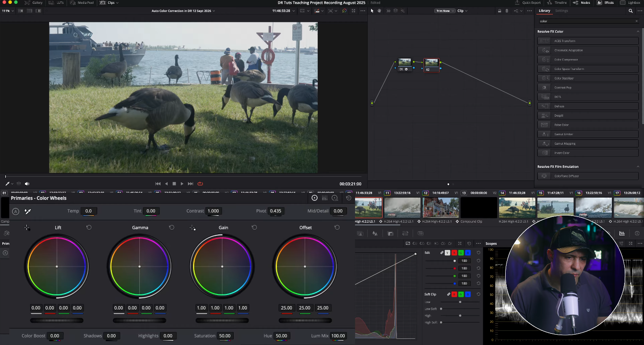Open the viewer zoom percentage dropdown

[7, 10]
